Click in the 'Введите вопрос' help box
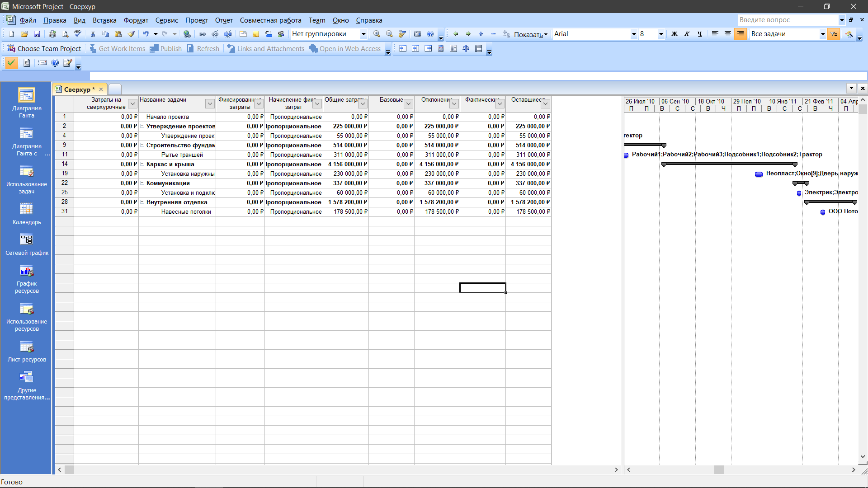Screen dimensions: 868x488 (788, 20)
